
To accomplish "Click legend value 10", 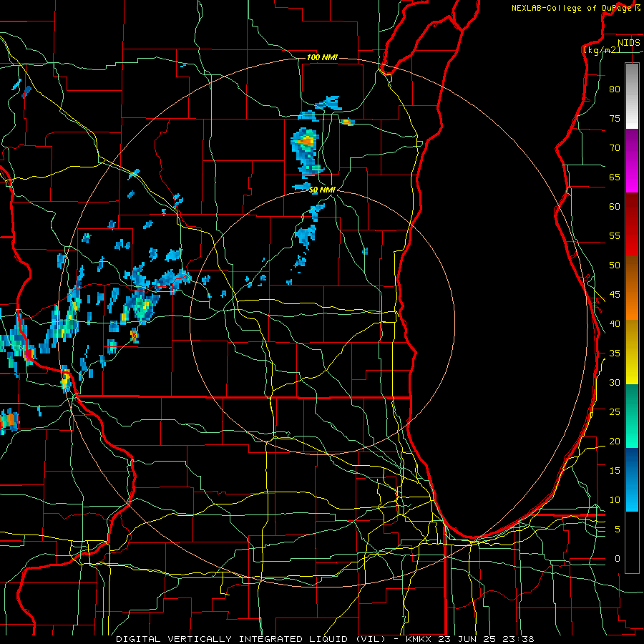I will click(615, 500).
